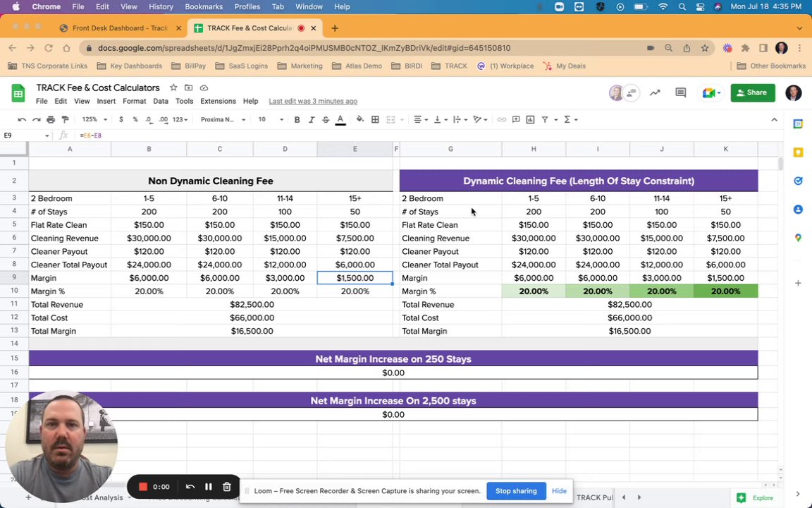Decrease decimal places
The width and height of the screenshot is (812, 508).
click(149, 120)
